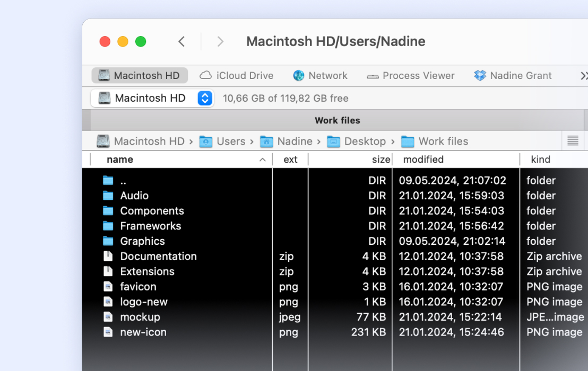
Task: Select the mockup JPEG image
Action: pos(140,317)
